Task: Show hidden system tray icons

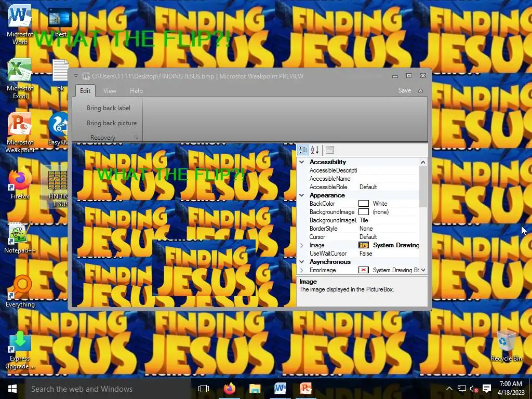Action: 449,389
